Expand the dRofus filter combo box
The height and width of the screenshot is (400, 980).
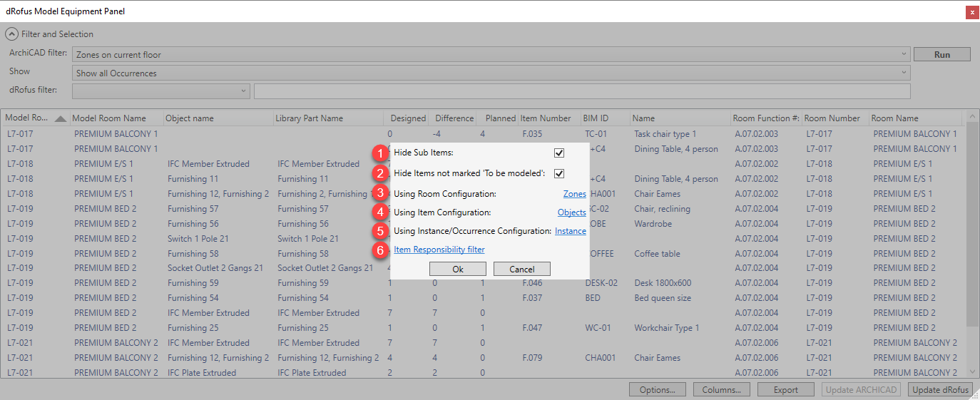[243, 91]
